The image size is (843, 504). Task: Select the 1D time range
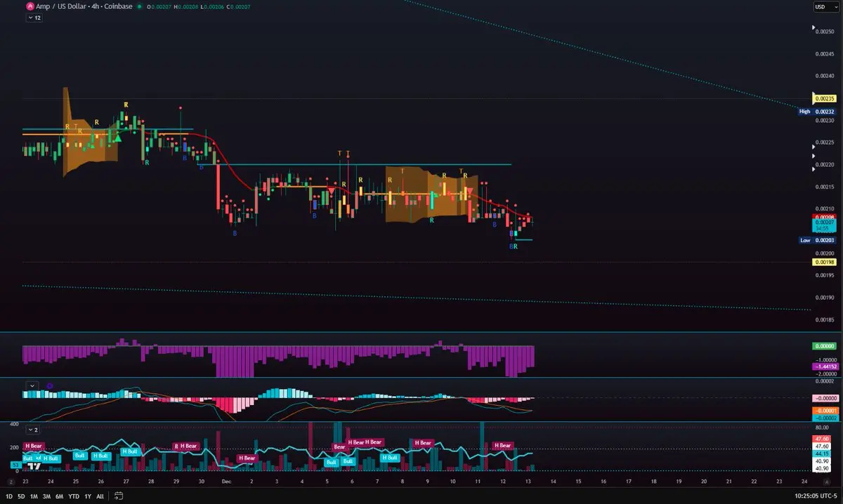tap(9, 496)
